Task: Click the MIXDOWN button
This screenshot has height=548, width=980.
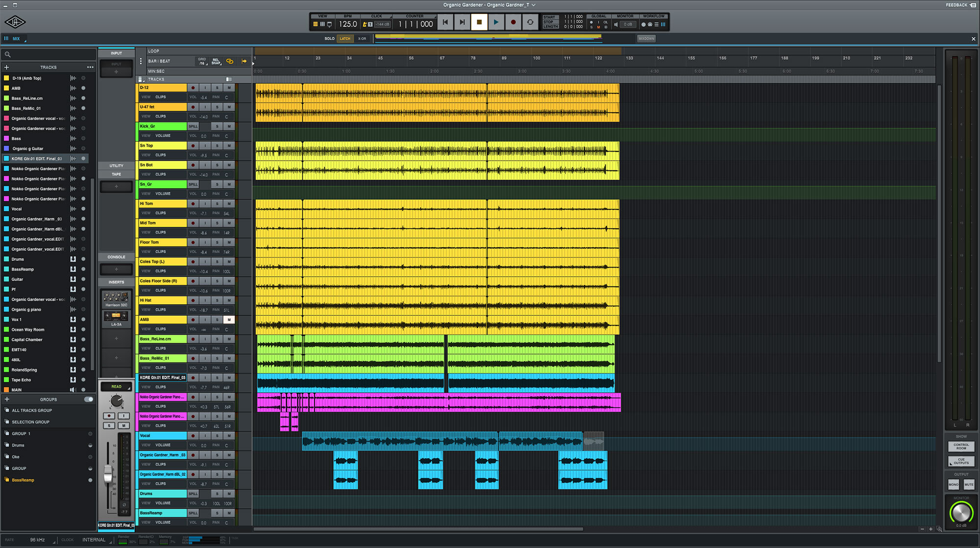Action: [x=646, y=39]
